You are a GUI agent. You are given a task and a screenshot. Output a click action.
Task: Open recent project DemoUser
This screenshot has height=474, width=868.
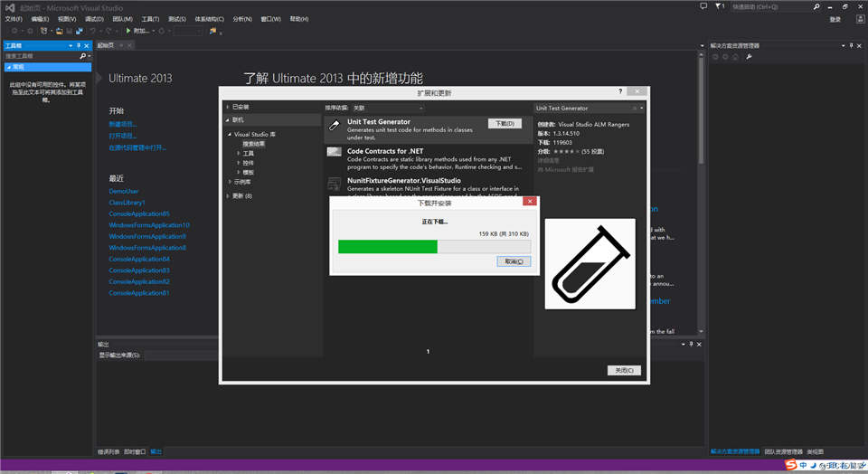click(x=124, y=191)
